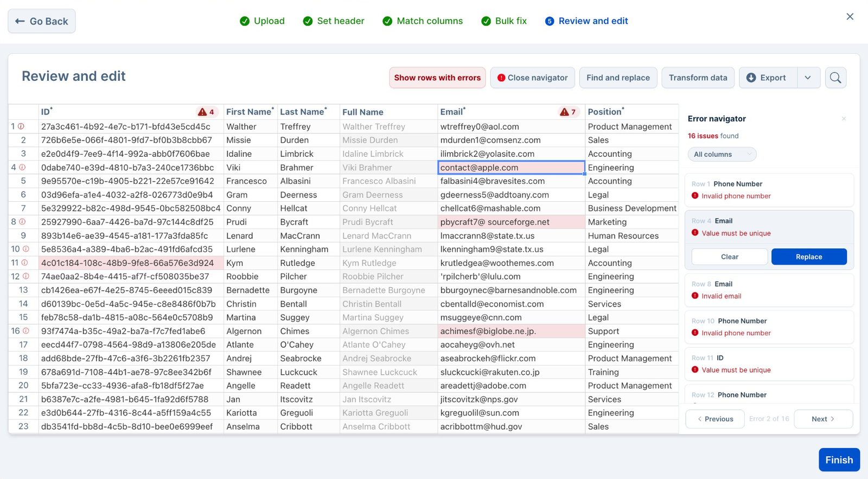Click the row 1 error indicator icon
Viewport: 868px width, 479px height.
tap(21, 126)
